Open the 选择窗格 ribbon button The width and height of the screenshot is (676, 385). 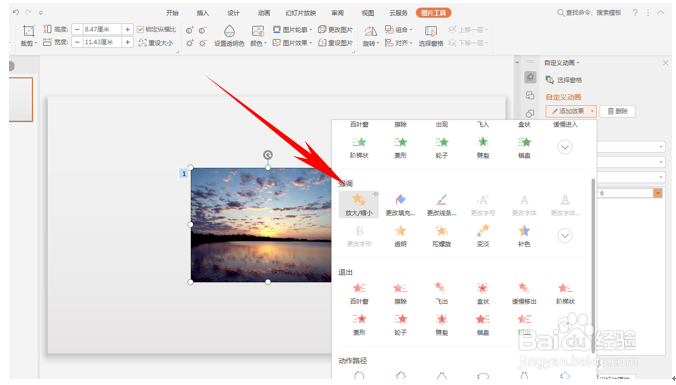[430, 36]
